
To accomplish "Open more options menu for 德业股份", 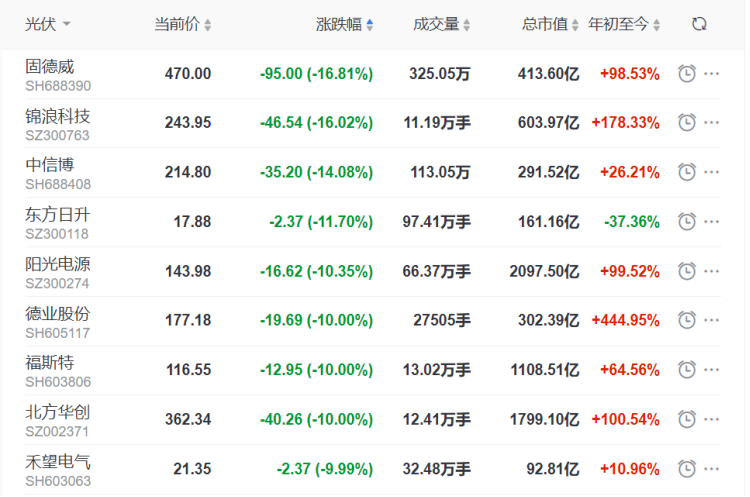I will pos(712,320).
